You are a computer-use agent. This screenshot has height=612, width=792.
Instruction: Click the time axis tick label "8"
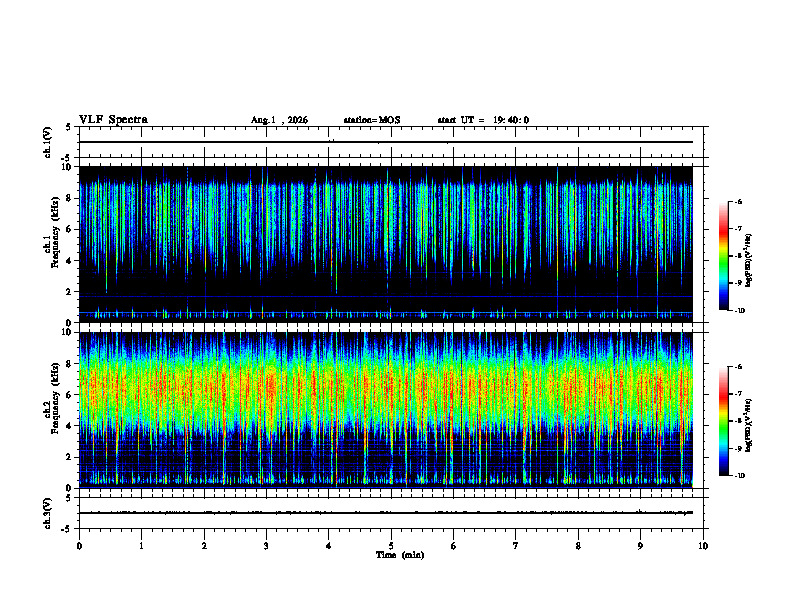(x=578, y=546)
